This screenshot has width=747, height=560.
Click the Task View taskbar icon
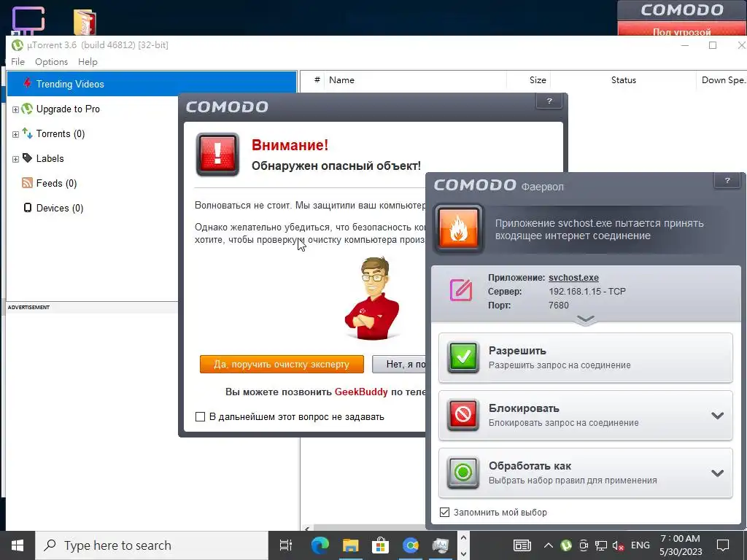[285, 545]
